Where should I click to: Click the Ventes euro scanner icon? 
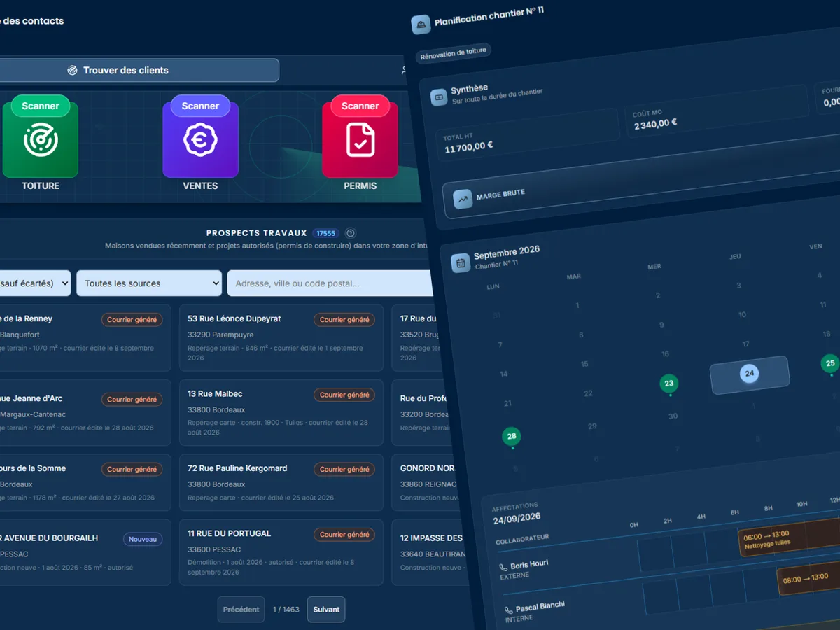[x=200, y=140]
